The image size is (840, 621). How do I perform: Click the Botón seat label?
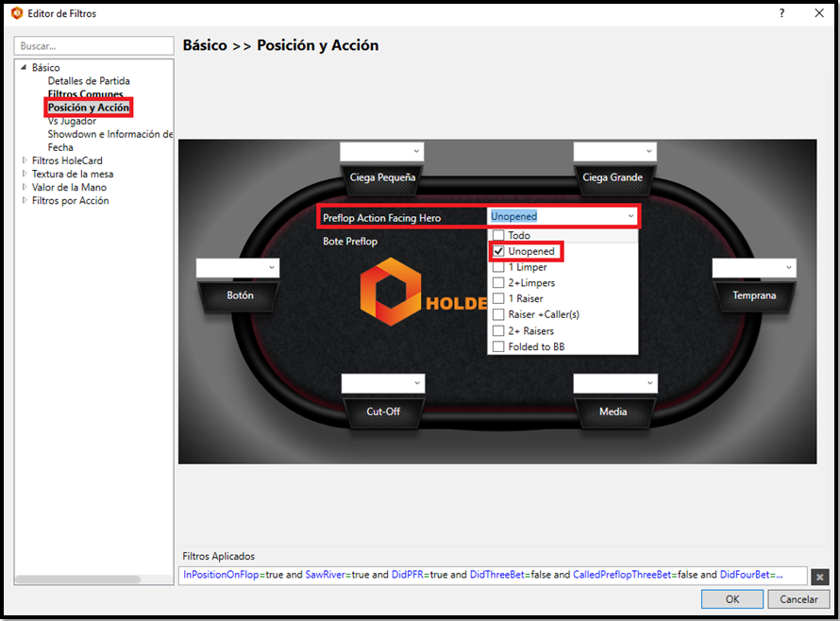click(240, 295)
